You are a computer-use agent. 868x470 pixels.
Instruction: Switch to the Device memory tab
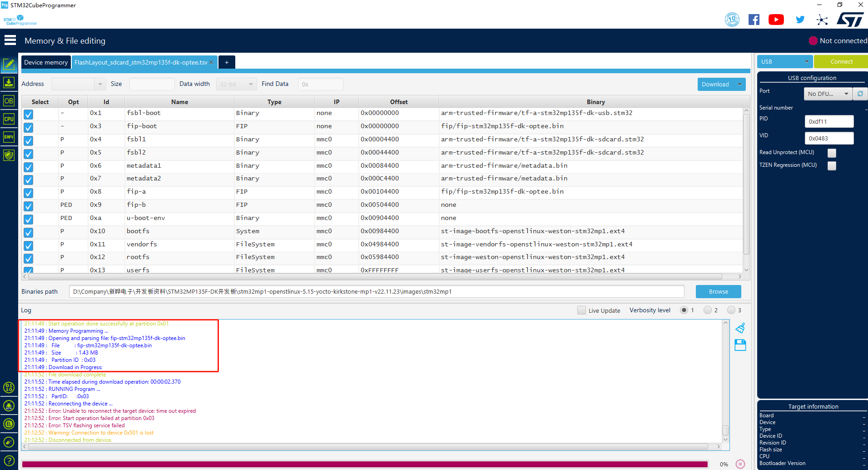coord(46,62)
